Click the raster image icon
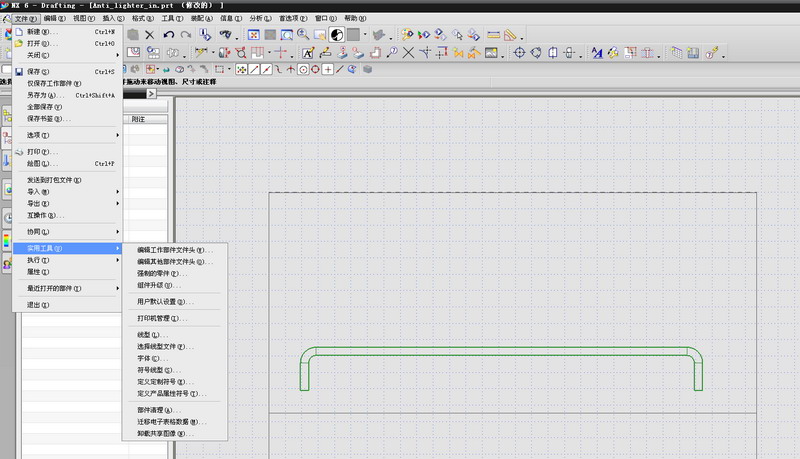 pos(491,53)
